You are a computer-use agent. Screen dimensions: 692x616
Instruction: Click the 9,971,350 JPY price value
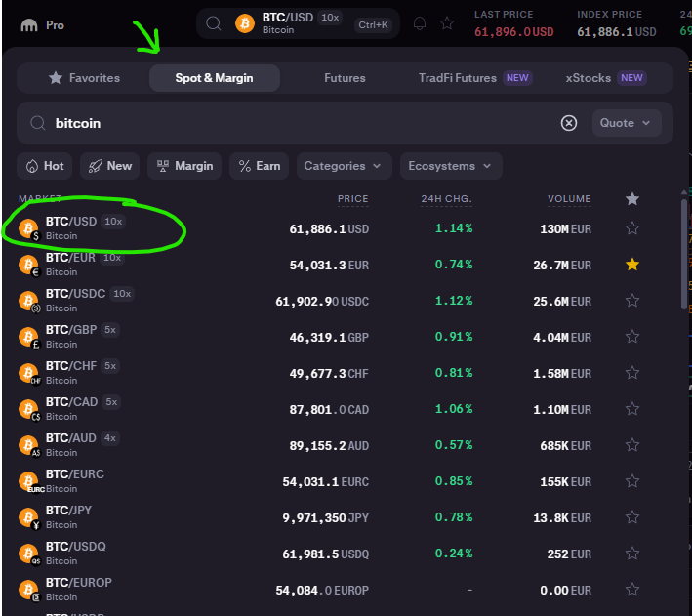coord(326,518)
